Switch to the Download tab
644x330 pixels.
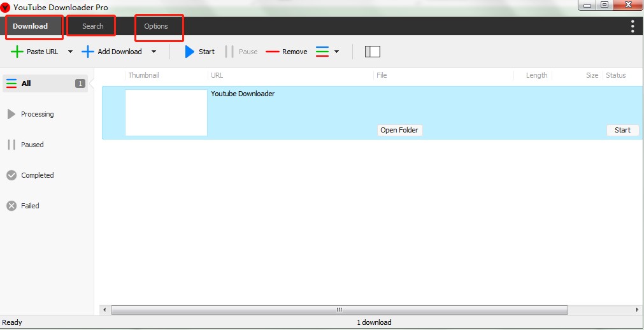tap(30, 26)
